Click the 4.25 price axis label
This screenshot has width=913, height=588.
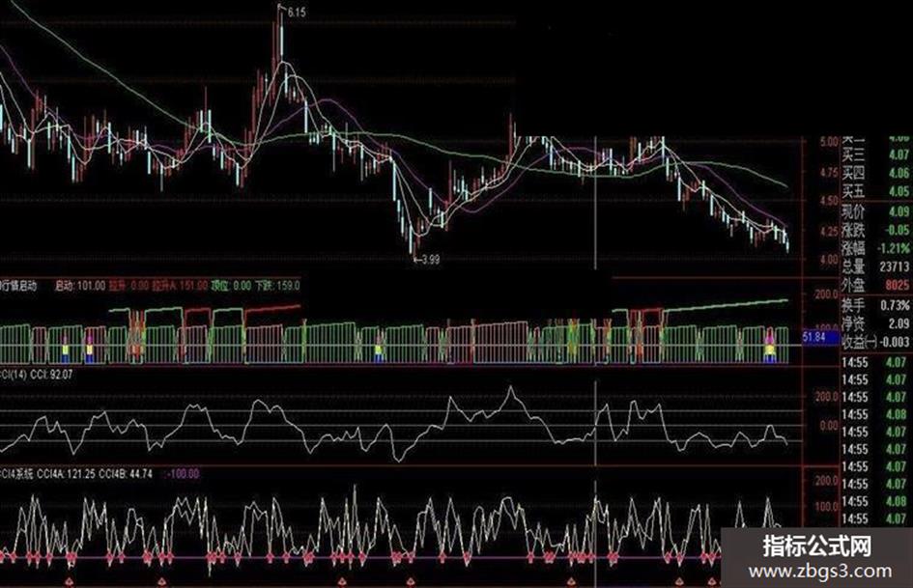[829, 231]
